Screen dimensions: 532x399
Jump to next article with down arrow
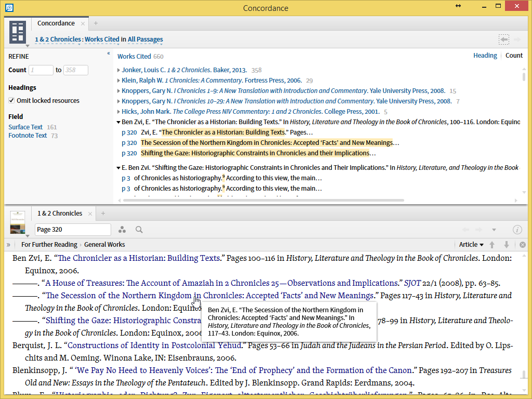click(507, 245)
